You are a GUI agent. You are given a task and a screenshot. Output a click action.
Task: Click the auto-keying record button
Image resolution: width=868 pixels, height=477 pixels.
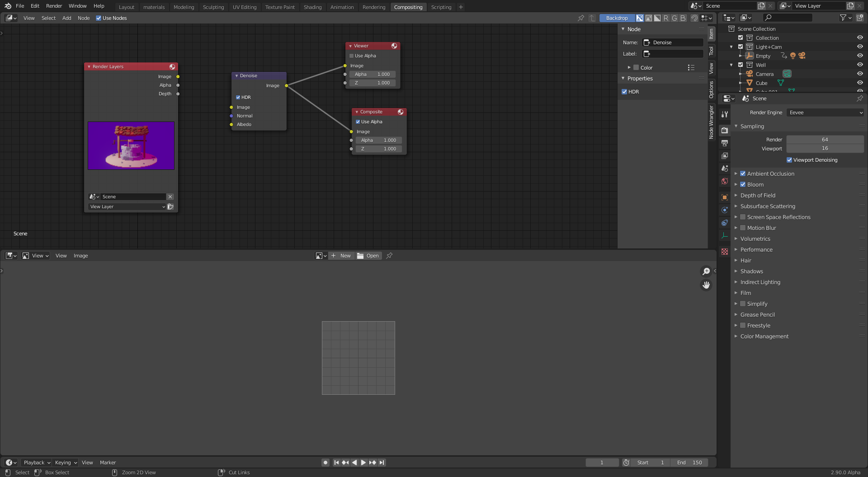pyautogui.click(x=325, y=463)
